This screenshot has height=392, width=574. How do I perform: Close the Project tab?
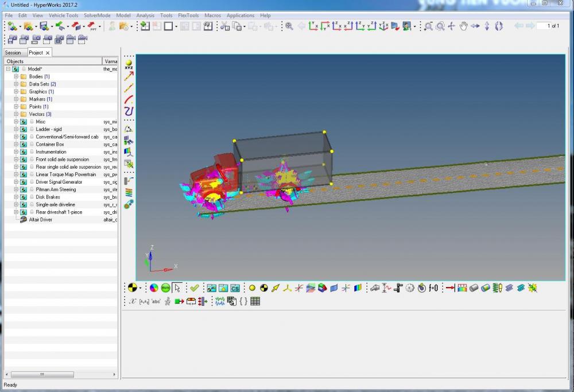[x=48, y=53]
